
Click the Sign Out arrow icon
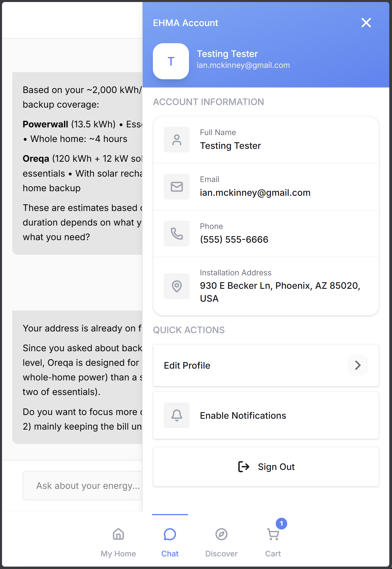[244, 467]
